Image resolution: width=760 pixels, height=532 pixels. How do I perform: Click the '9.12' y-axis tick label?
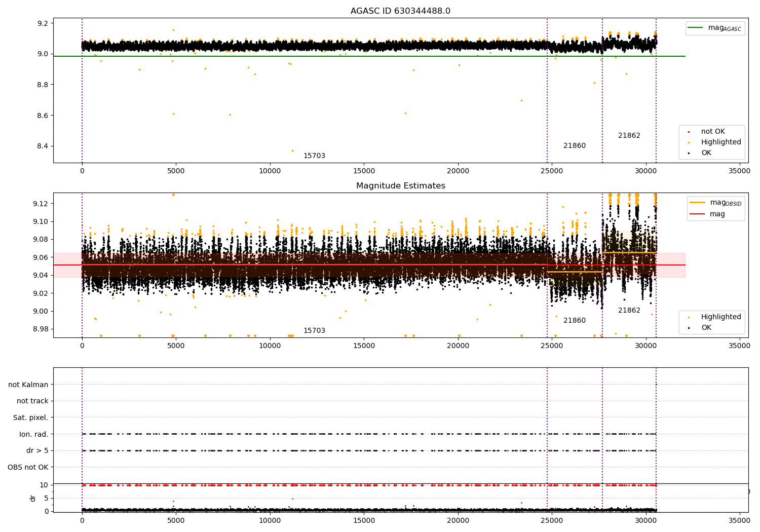click(41, 204)
